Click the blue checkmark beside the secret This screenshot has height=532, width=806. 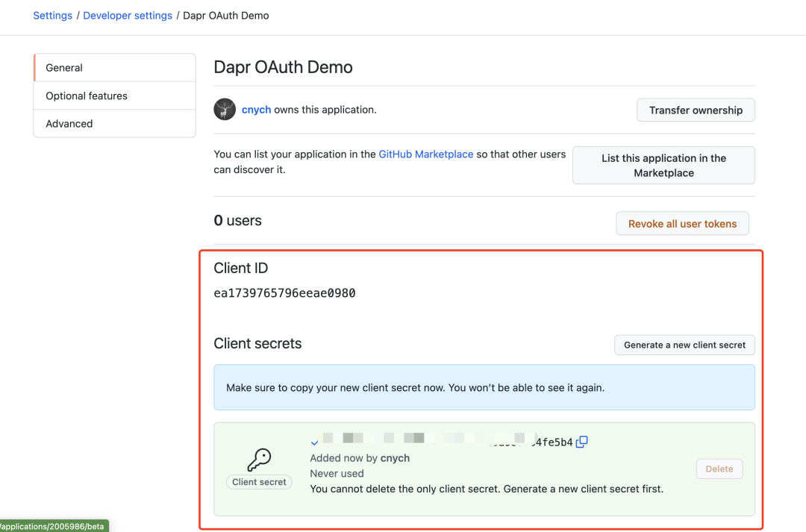tap(315, 442)
